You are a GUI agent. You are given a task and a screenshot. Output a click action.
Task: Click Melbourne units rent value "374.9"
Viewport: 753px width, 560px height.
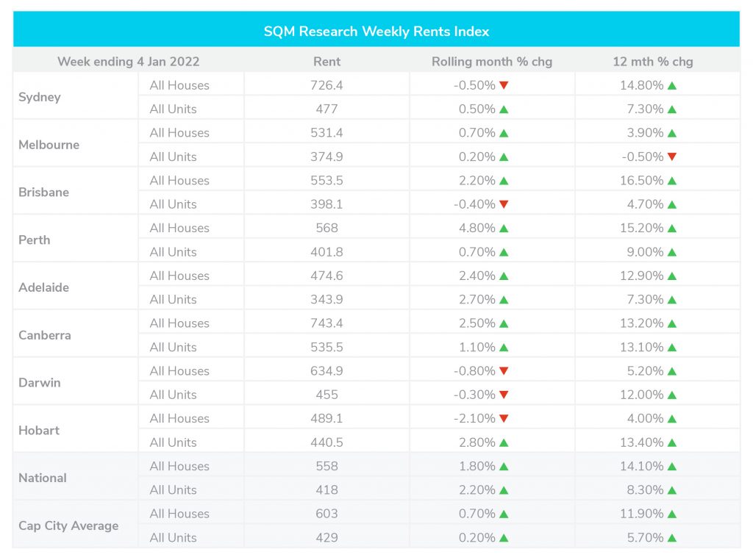[326, 157]
